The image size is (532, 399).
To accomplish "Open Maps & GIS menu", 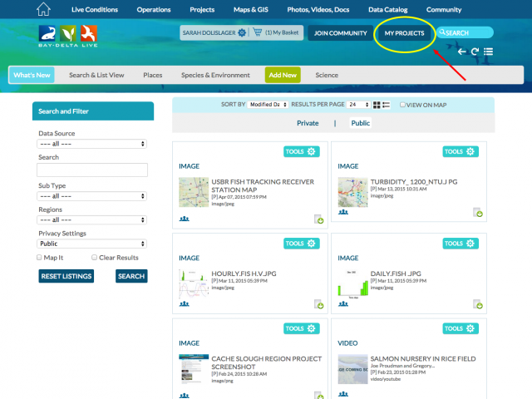I will coord(251,9).
